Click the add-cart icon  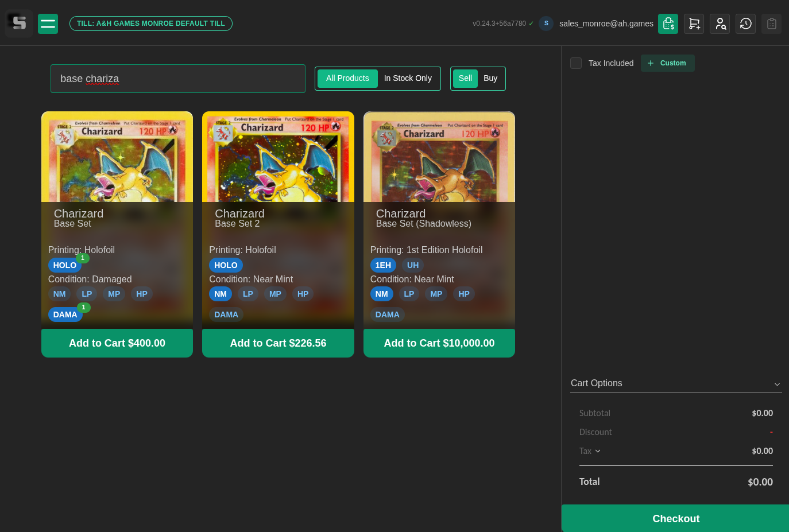pos(694,24)
